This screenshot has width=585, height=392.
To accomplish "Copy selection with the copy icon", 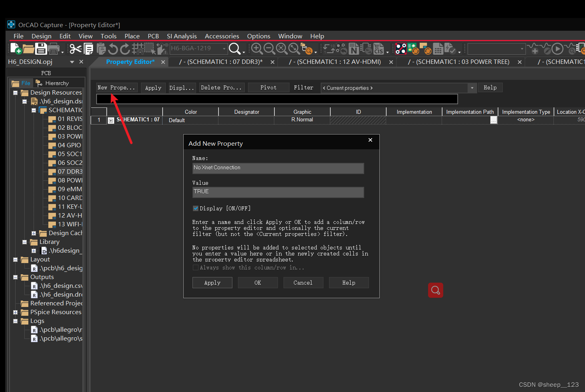I will click(x=88, y=49).
